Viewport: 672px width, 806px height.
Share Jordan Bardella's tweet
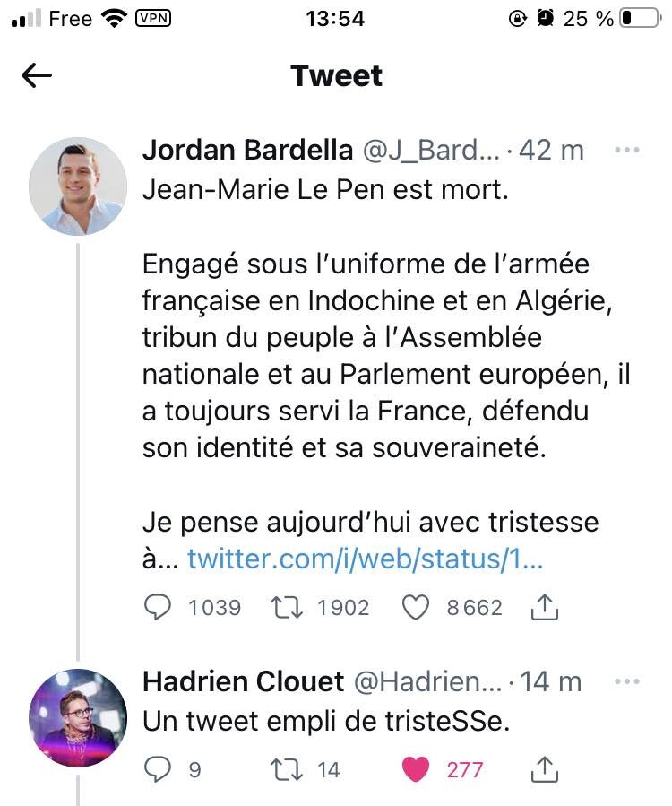pos(544,608)
